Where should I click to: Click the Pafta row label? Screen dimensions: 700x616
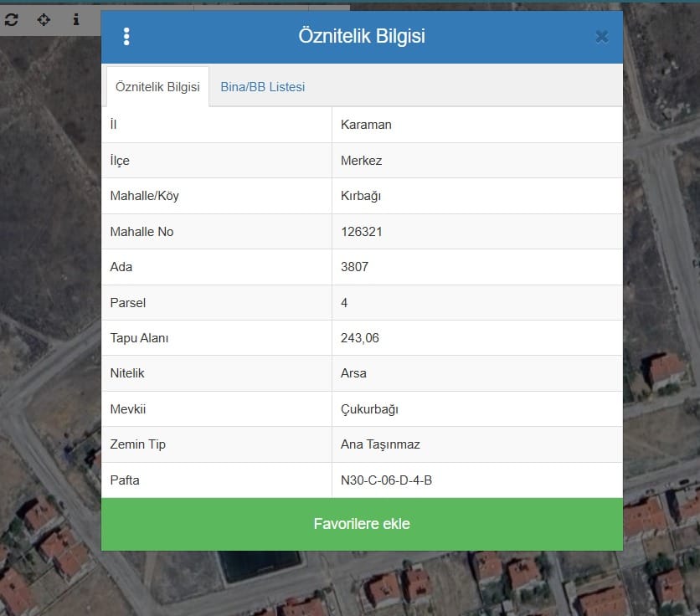[x=125, y=480]
